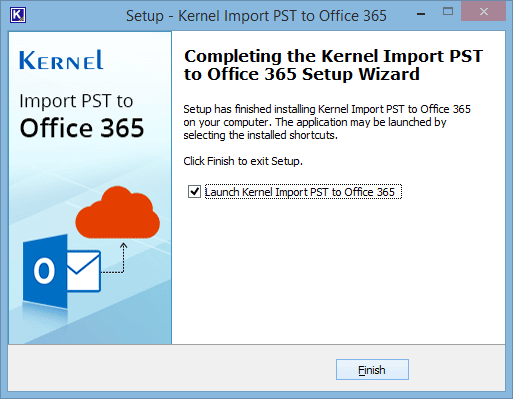The width and height of the screenshot is (513, 399).
Task: Uncheck the Launch Kernel Import PST checkbox
Action: (194, 192)
